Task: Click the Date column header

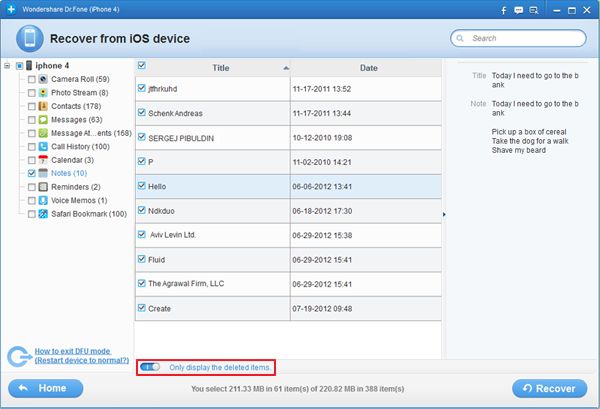Action: (368, 68)
